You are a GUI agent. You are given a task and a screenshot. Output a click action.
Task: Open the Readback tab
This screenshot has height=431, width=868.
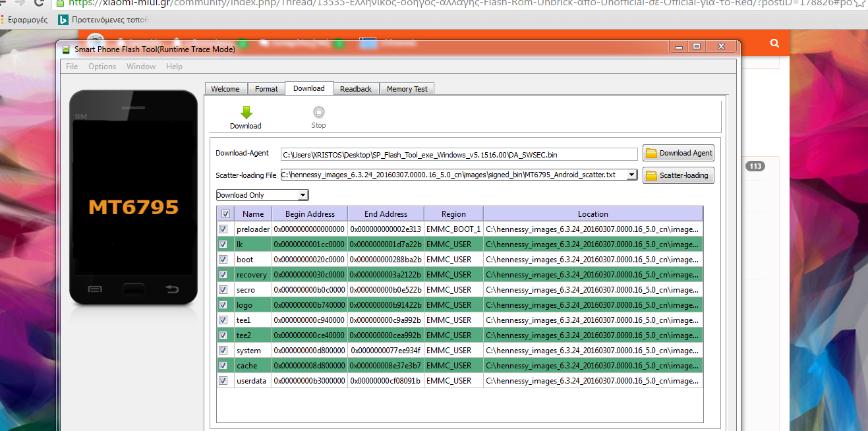356,89
